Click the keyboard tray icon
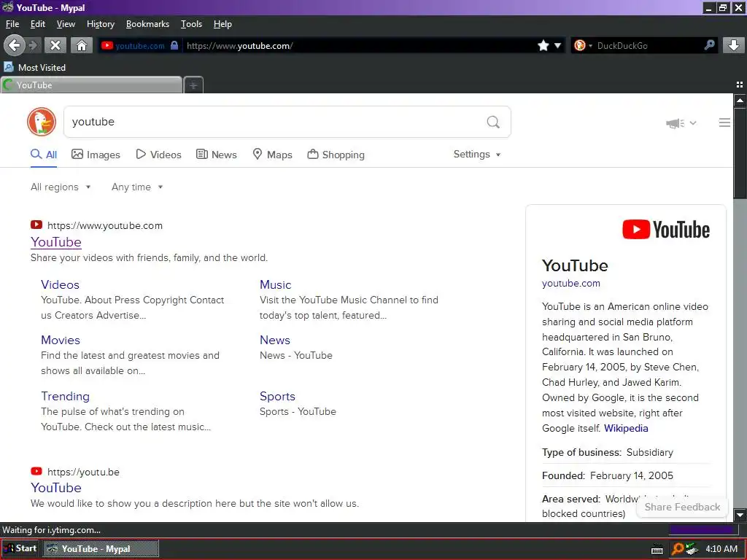 657,549
